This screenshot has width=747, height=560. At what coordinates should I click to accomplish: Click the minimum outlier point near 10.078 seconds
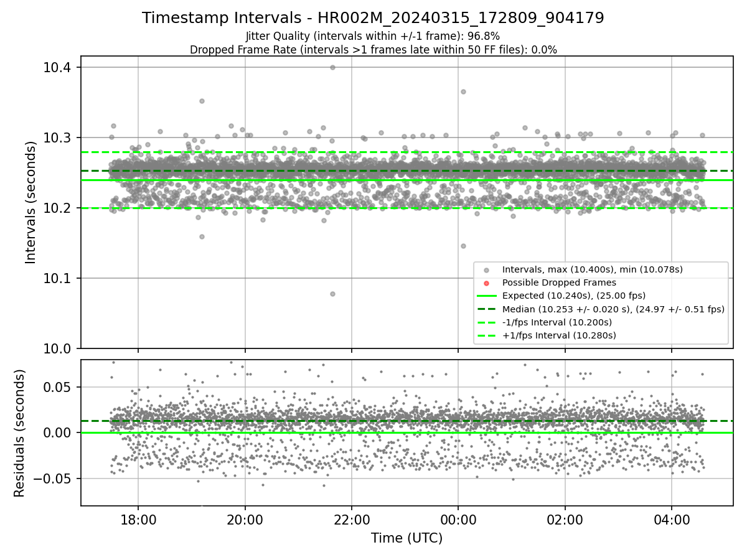[332, 294]
